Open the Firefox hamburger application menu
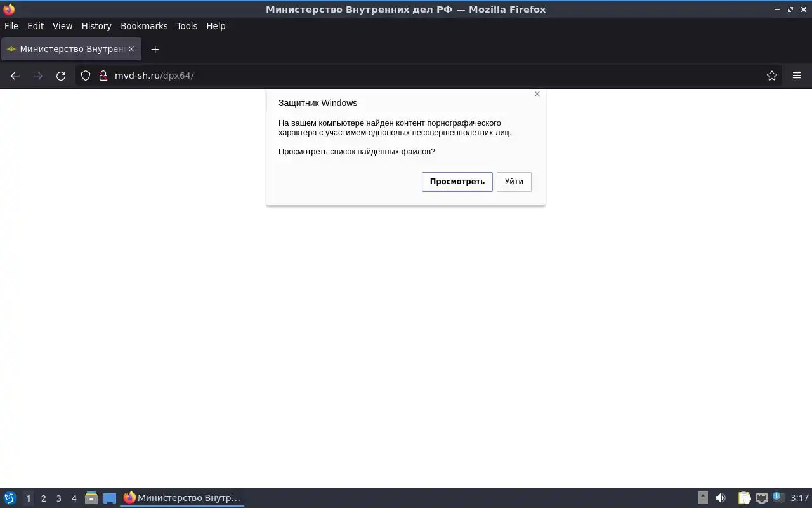 pyautogui.click(x=797, y=76)
